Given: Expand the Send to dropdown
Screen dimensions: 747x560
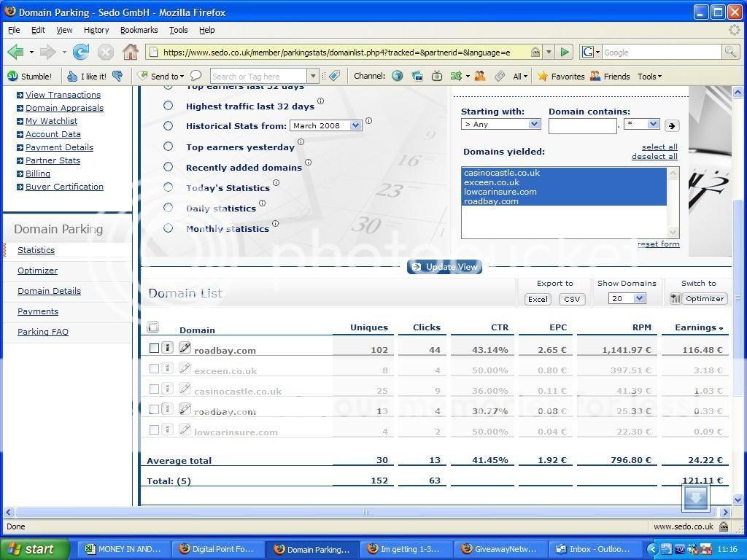Looking at the screenshot, I should point(182,77).
